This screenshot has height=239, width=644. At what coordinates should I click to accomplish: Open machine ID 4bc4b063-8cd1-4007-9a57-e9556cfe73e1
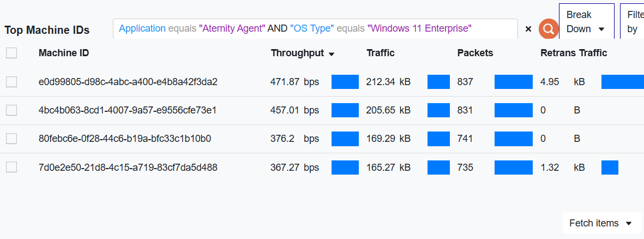click(128, 110)
